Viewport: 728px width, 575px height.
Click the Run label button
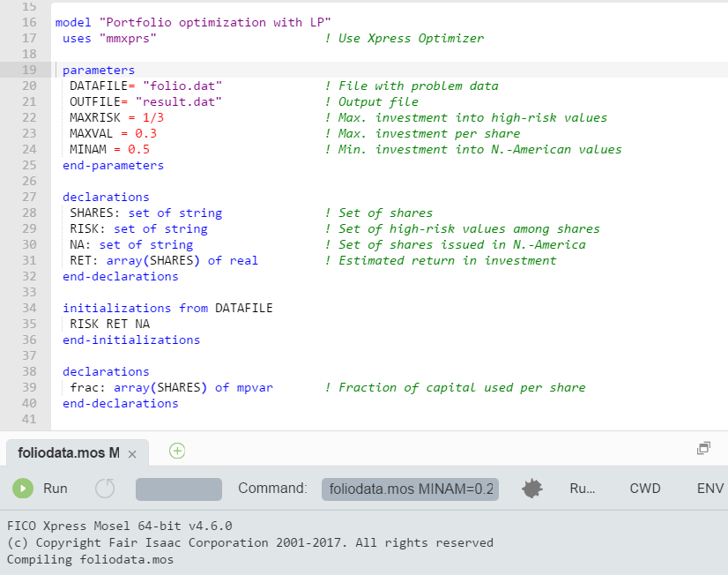[56, 489]
